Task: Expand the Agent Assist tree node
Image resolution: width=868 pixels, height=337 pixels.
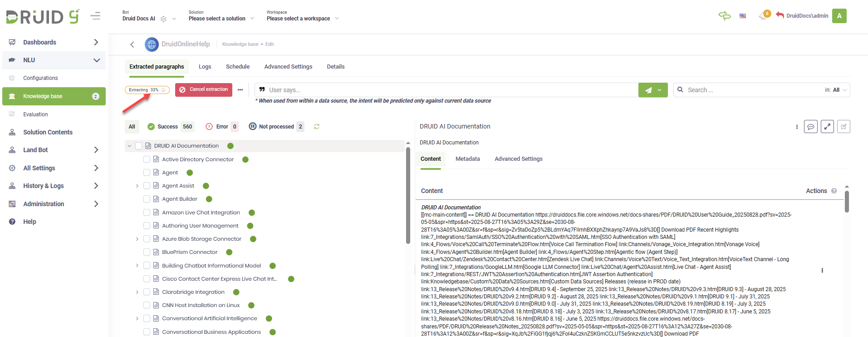Action: [x=137, y=186]
